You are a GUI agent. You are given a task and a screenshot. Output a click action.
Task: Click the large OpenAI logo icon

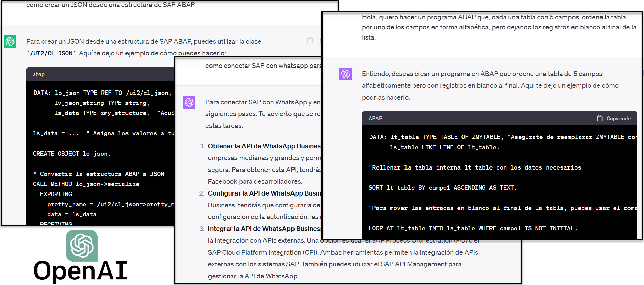(x=82, y=245)
